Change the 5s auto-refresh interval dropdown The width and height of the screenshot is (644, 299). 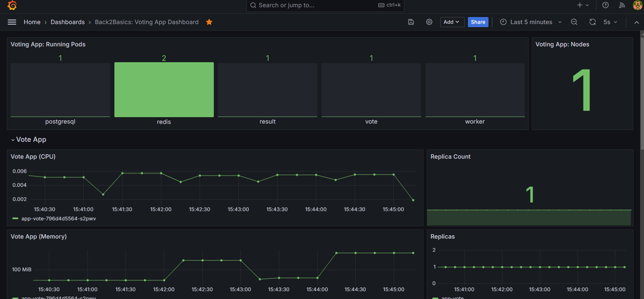pyautogui.click(x=610, y=22)
